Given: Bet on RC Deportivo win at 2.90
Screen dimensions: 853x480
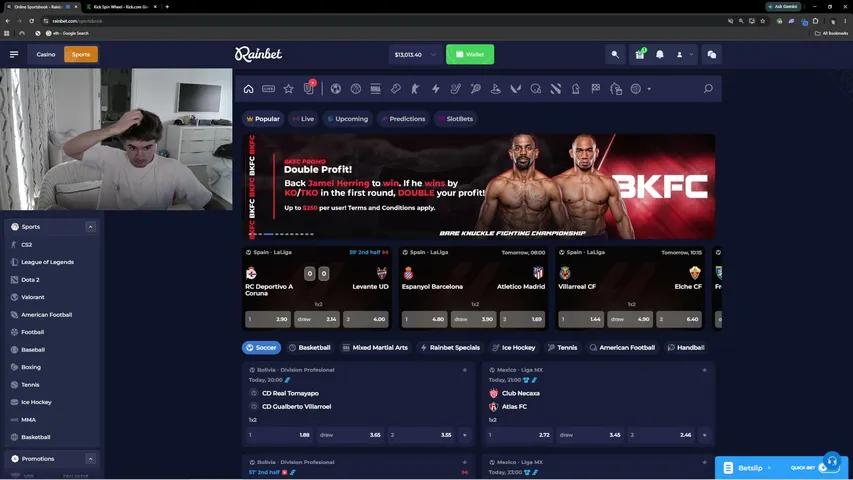Looking at the screenshot, I should [x=268, y=319].
